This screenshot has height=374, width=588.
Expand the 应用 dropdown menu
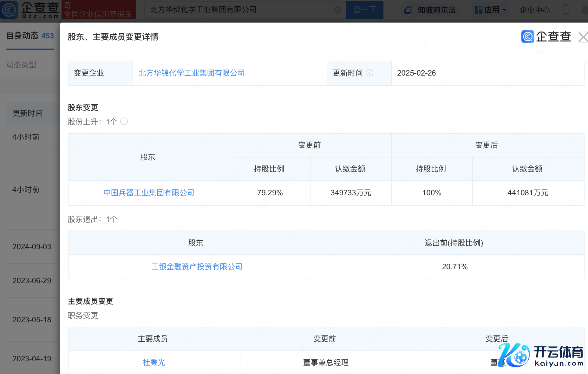coord(490,10)
